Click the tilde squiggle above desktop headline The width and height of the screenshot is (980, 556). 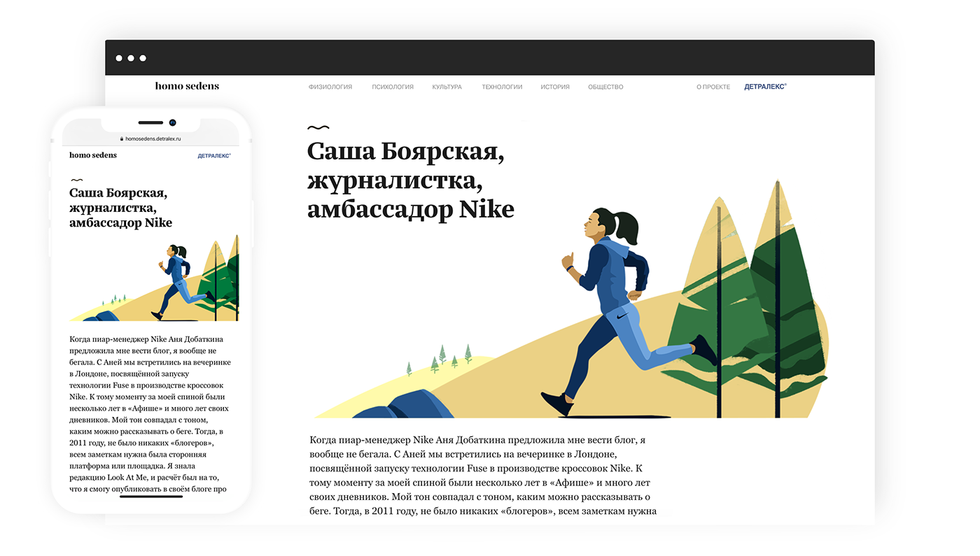coord(318,128)
